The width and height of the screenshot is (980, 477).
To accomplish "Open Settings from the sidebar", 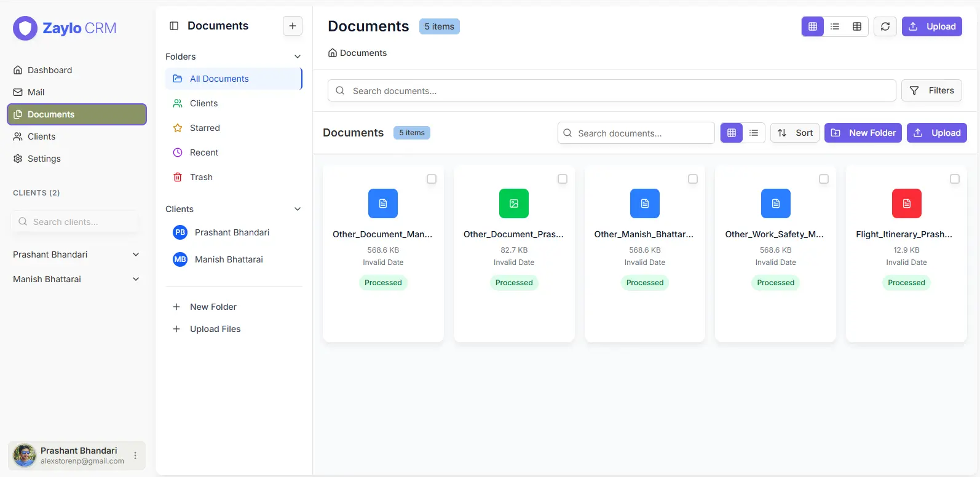I will (x=77, y=159).
